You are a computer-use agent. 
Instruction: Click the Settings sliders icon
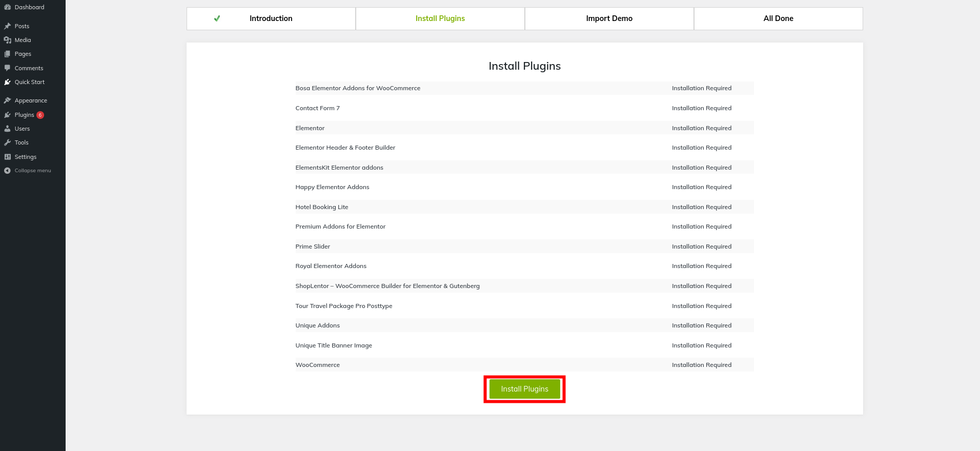tap(7, 157)
